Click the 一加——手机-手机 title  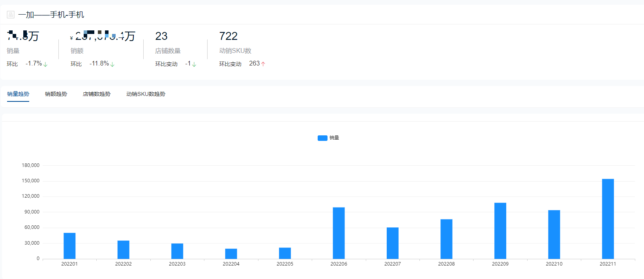click(51, 15)
